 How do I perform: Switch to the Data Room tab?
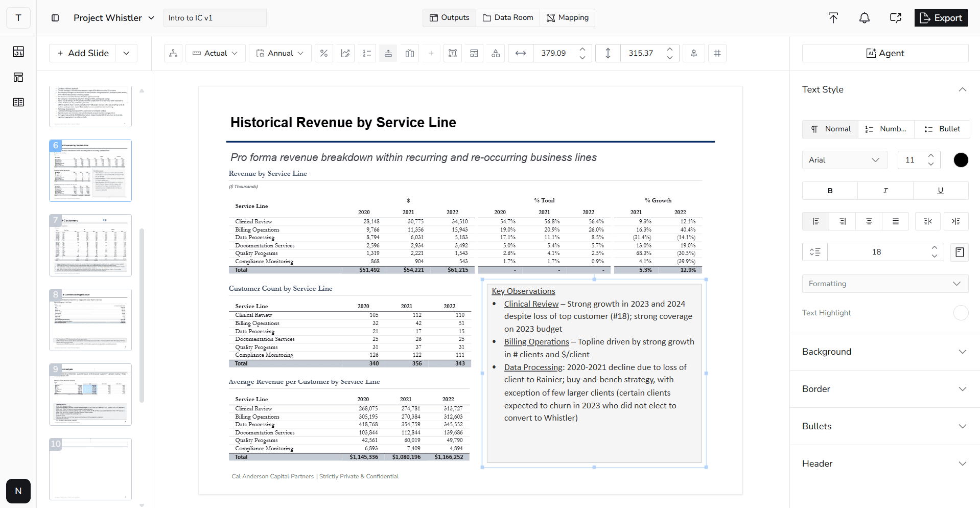click(x=507, y=17)
